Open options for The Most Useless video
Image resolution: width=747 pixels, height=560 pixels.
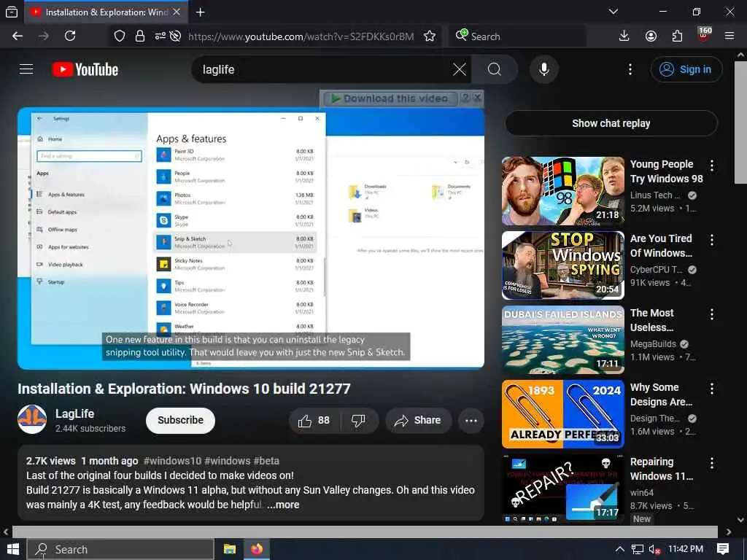tap(712, 314)
